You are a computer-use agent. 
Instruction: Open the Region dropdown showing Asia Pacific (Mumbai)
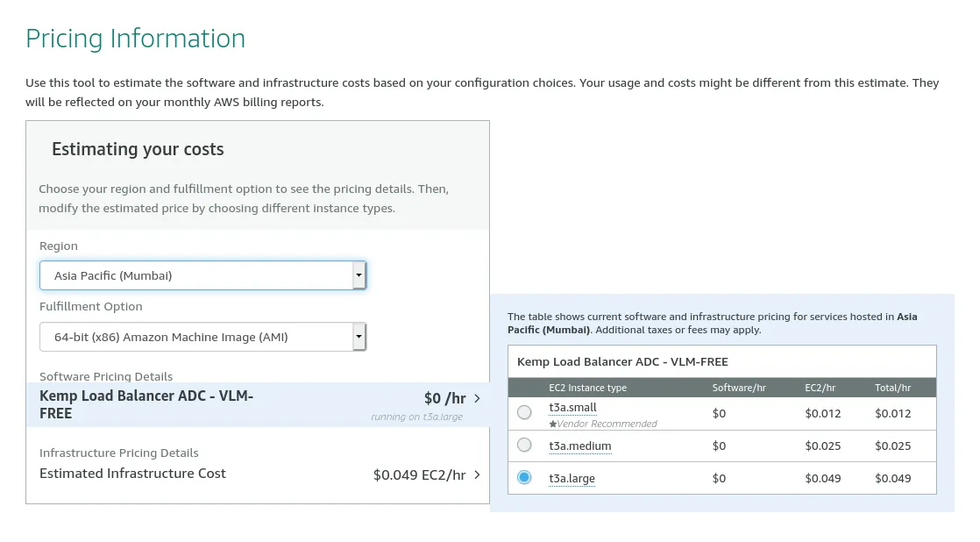tap(202, 275)
